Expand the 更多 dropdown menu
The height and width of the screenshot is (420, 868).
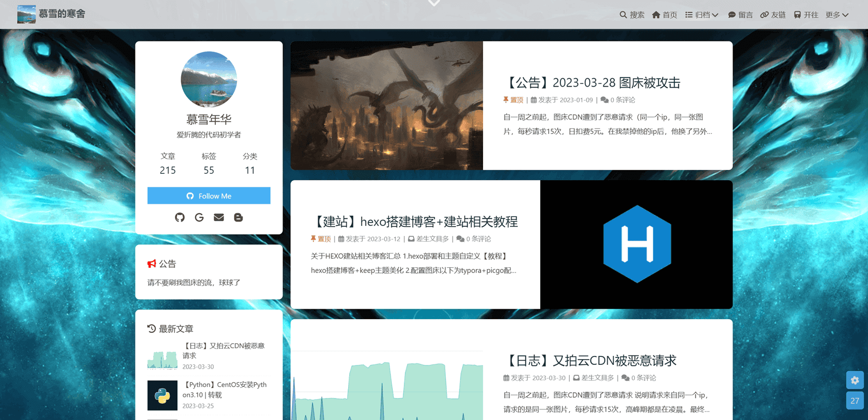tap(836, 15)
